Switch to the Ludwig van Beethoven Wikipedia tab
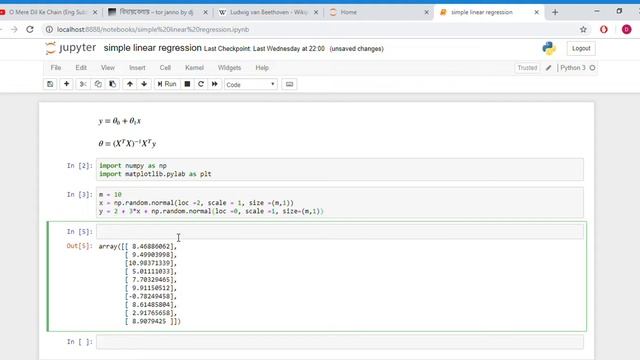Image resolution: width=640 pixels, height=360 pixels. 268,12
